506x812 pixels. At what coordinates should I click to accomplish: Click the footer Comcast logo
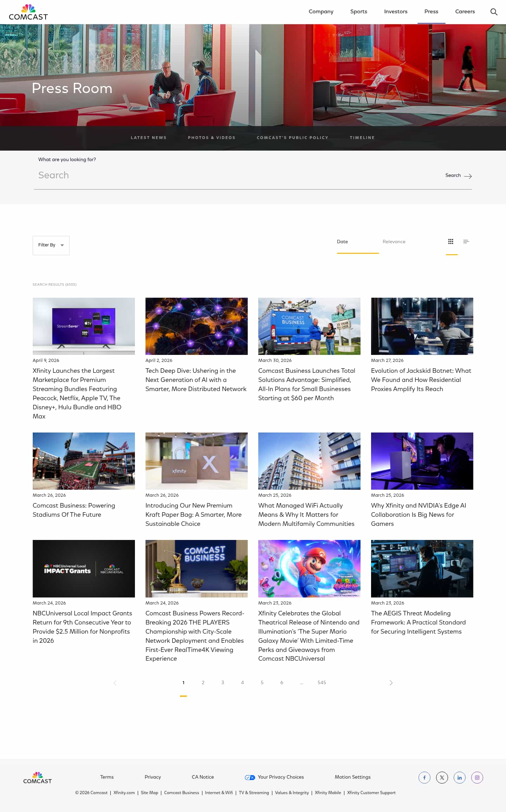point(37,778)
